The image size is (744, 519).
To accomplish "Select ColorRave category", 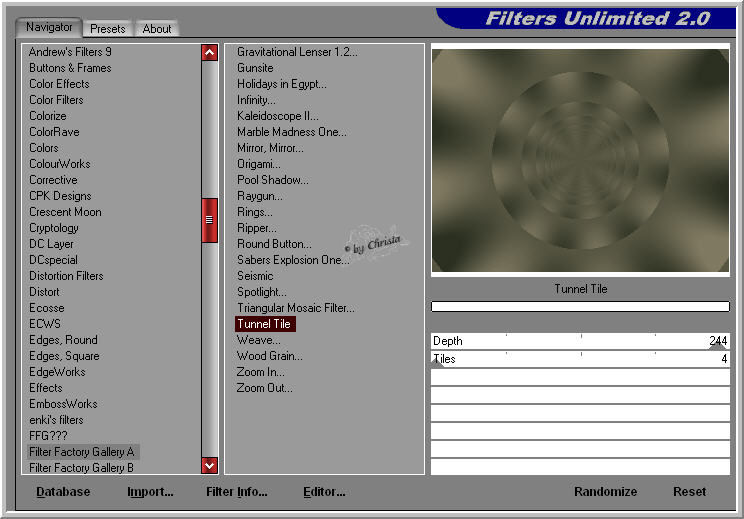I will [x=54, y=132].
